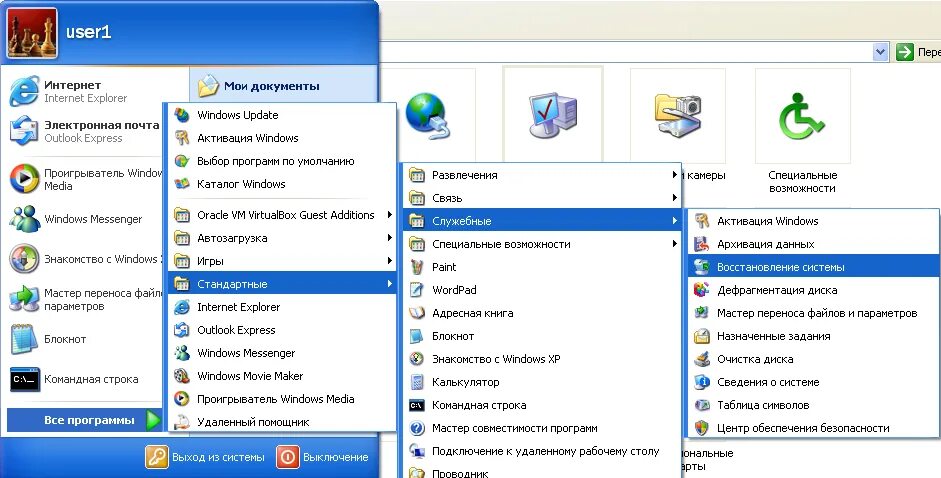This screenshot has height=478, width=941.
Task: Open Удаленный помощник
Action: tap(282, 422)
